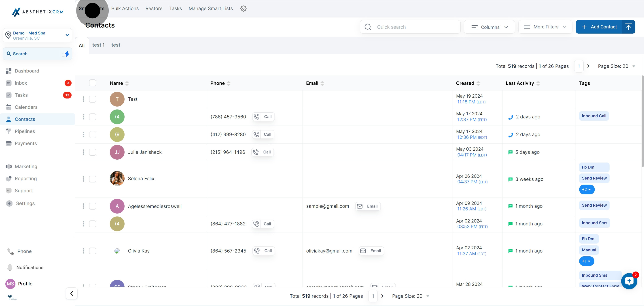Open the More Filters dropdown

(x=545, y=27)
